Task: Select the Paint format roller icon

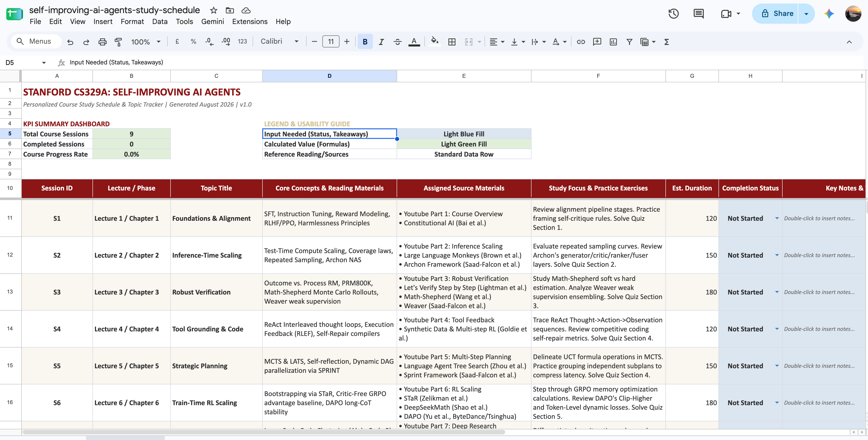Action: (x=118, y=42)
